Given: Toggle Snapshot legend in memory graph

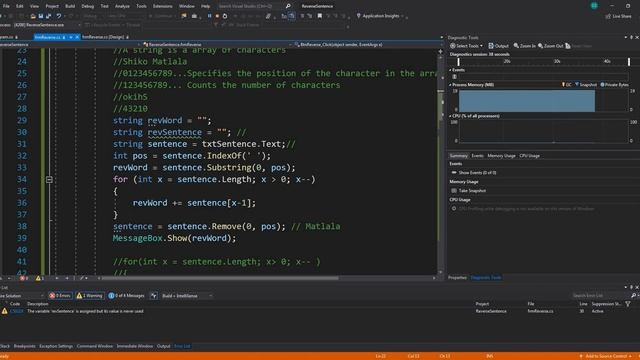Looking at the screenshot, I should 586,85.
